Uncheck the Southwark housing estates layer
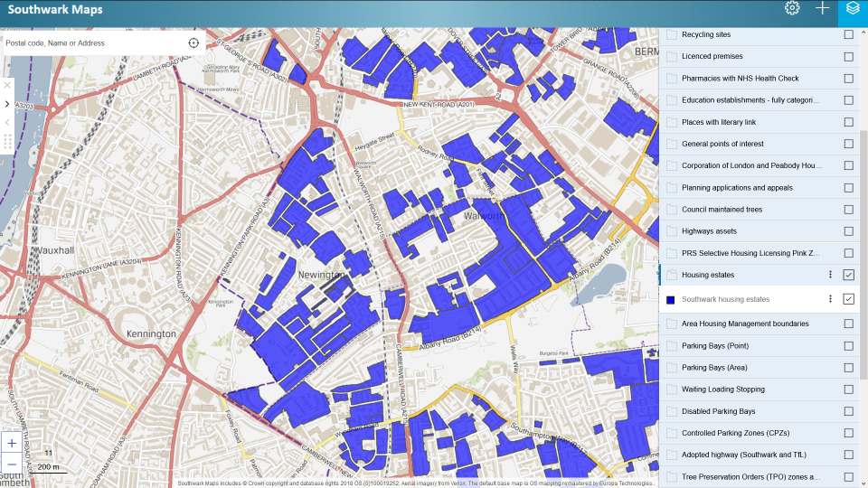This screenshot has height=488, width=868. (x=848, y=299)
